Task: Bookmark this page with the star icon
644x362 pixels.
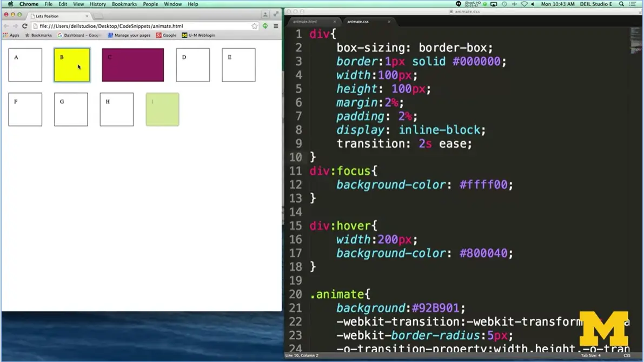Action: pyautogui.click(x=255, y=26)
